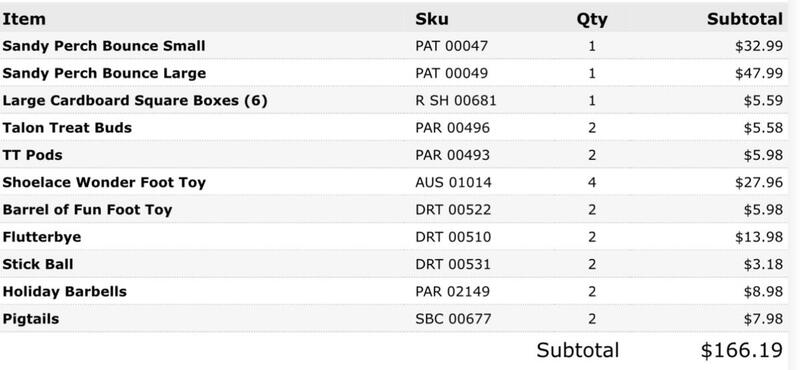This screenshot has width=800, height=370.
Task: Open the Talon Treat Buds item
Action: pos(67,128)
